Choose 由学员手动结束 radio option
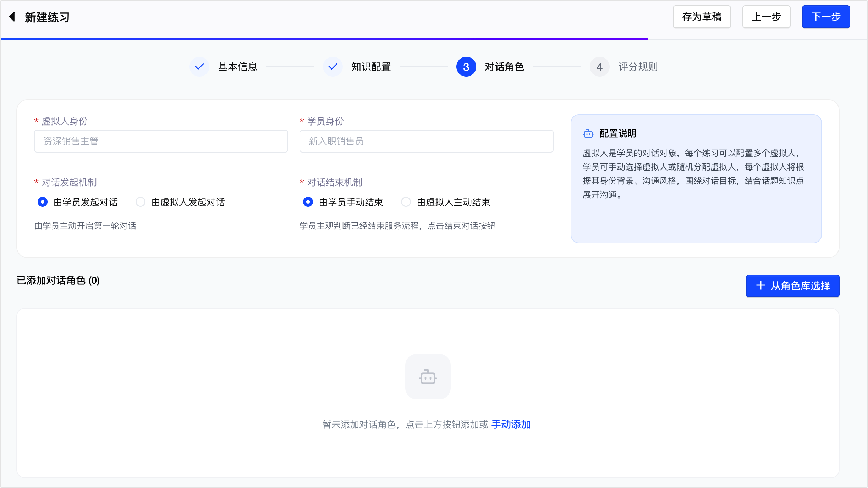868x488 pixels. 308,202
